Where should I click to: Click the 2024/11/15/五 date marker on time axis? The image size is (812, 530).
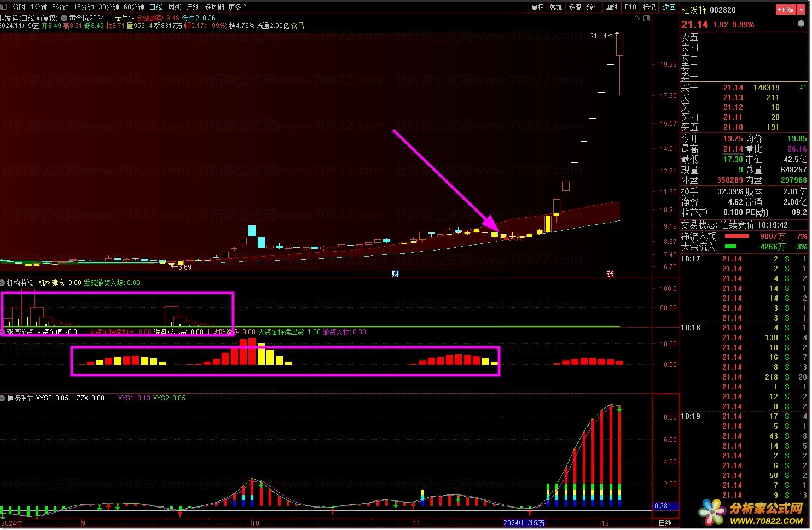[524, 523]
